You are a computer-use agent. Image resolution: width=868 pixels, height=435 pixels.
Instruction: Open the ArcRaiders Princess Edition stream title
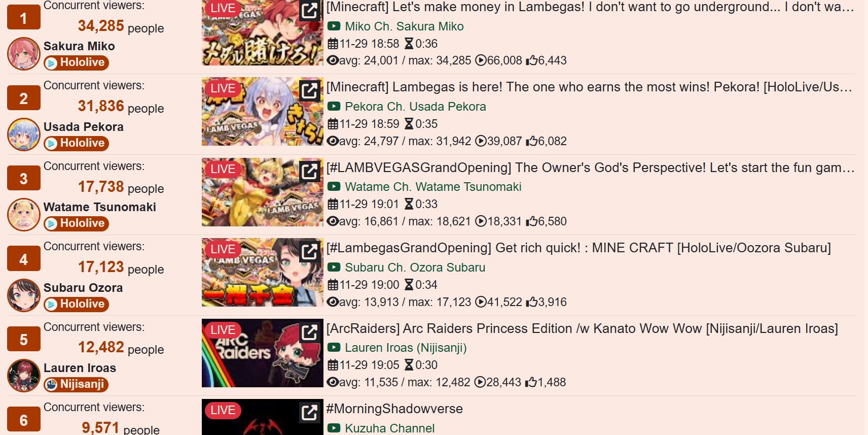(x=582, y=328)
